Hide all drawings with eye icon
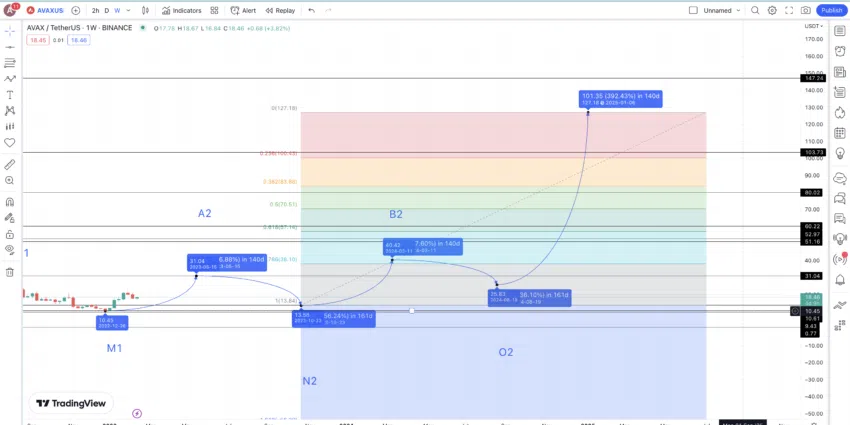850x425 pixels. pyautogui.click(x=10, y=249)
